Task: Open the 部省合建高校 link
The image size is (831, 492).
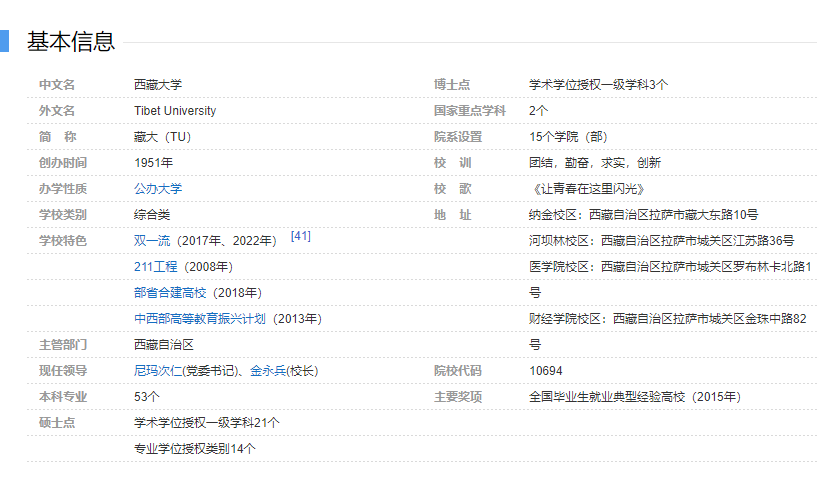Action: tap(170, 292)
